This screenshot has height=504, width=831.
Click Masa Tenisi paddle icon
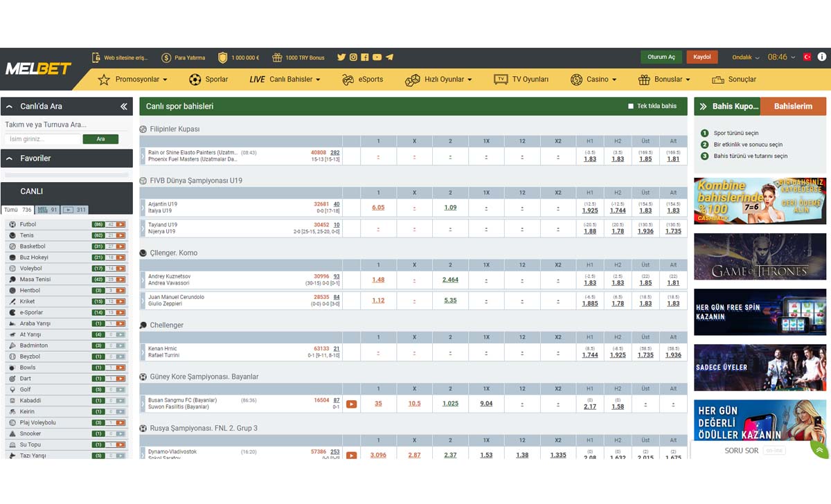tap(12, 280)
